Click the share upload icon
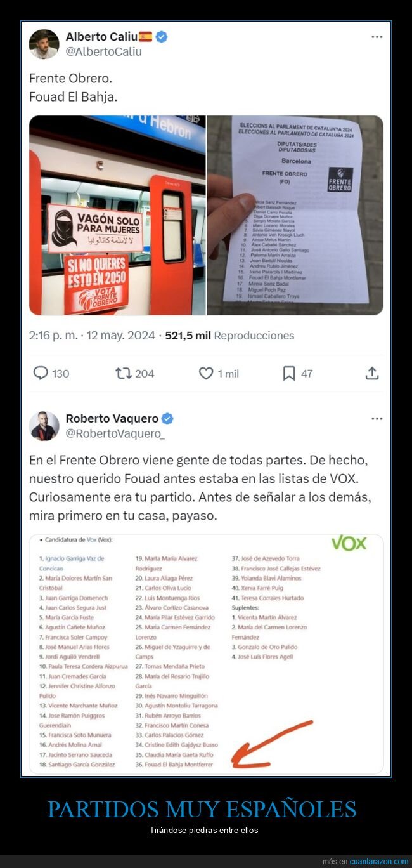412x868 pixels. [x=372, y=374]
